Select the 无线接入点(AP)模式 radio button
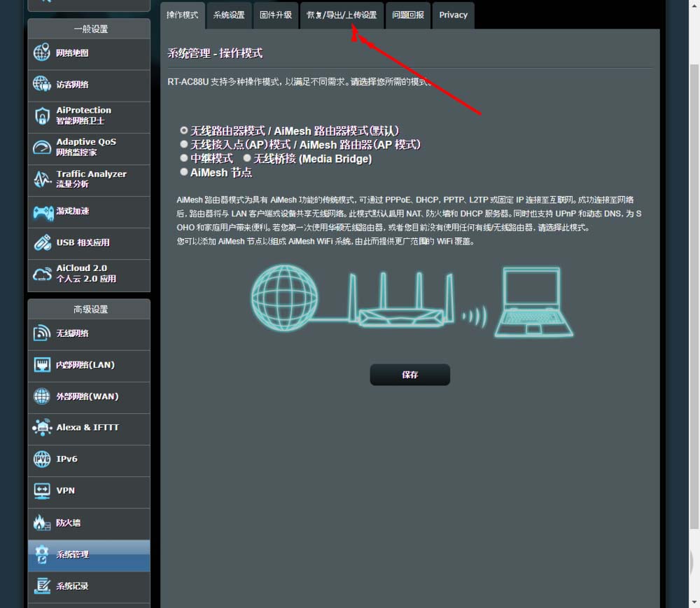 tap(183, 144)
